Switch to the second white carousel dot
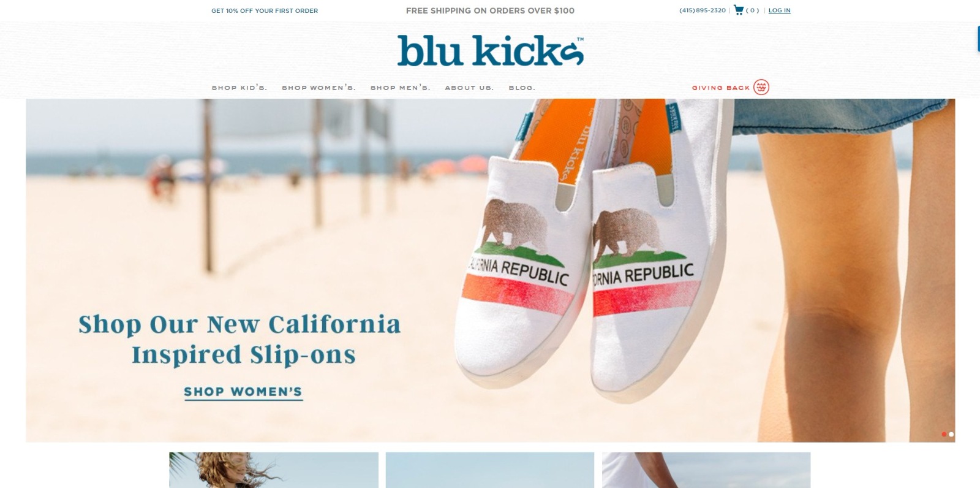The height and width of the screenshot is (488, 980). [951, 434]
